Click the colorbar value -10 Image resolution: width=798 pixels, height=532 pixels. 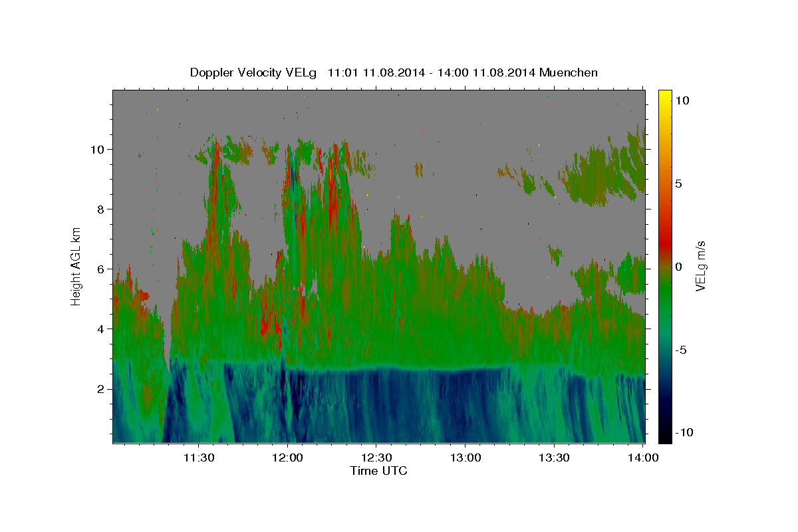pos(684,432)
